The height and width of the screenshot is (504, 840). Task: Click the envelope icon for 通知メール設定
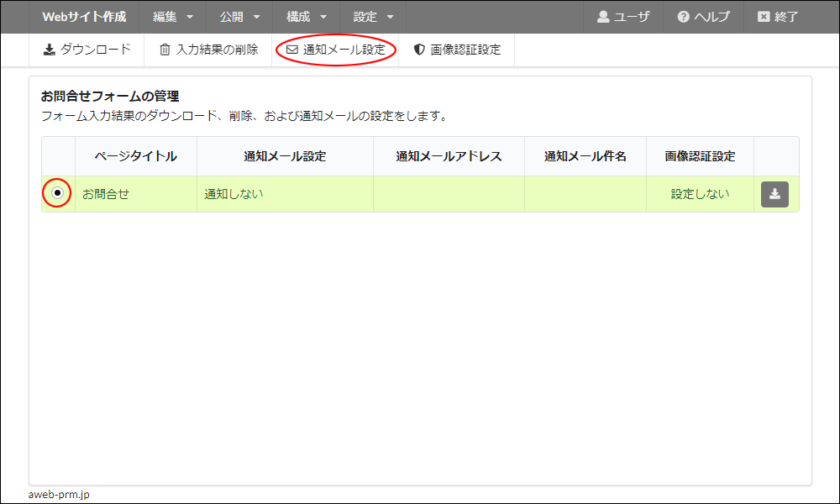(292, 50)
